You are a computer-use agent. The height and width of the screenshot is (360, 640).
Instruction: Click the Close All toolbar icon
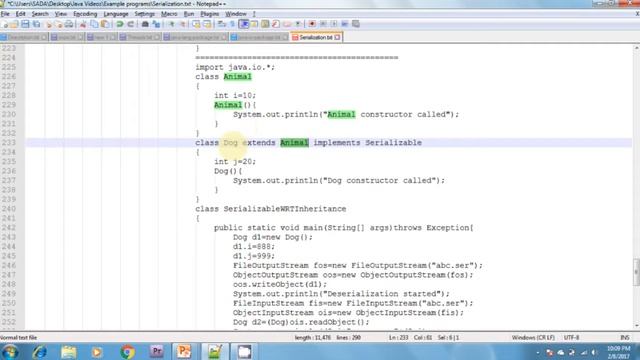(59, 24)
